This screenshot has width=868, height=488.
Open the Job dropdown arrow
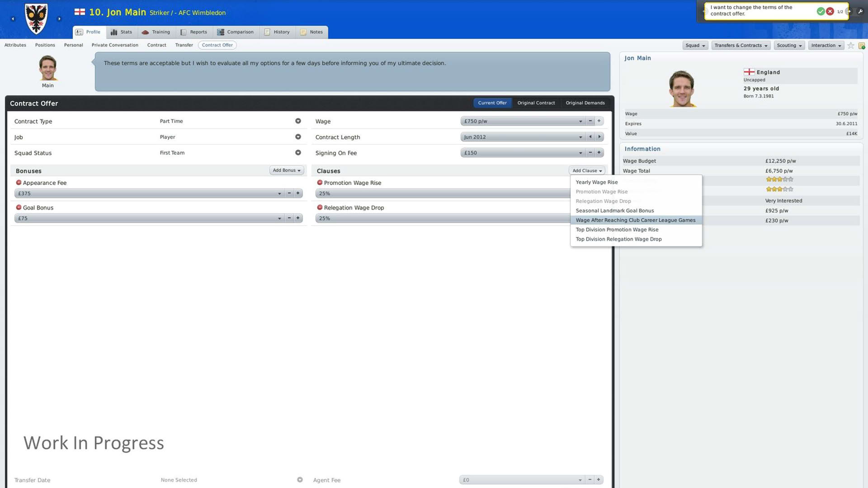pyautogui.click(x=298, y=137)
